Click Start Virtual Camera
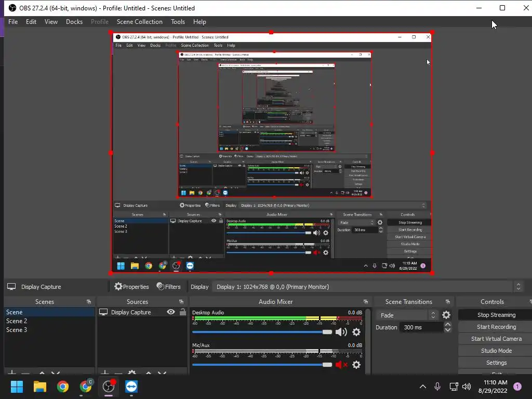 click(x=496, y=339)
